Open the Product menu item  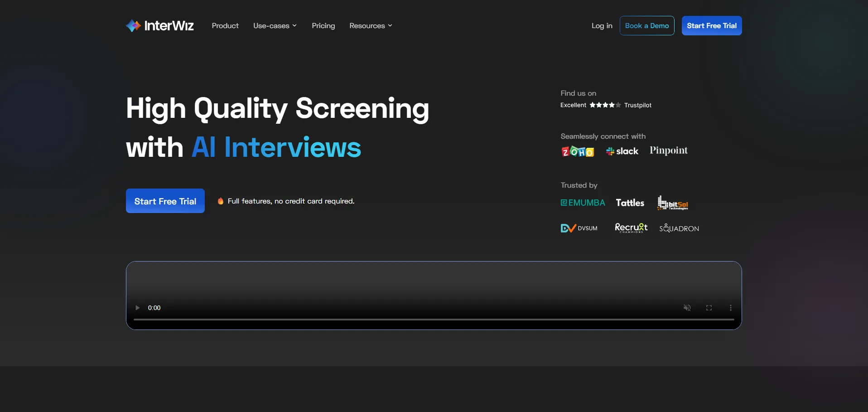click(225, 26)
